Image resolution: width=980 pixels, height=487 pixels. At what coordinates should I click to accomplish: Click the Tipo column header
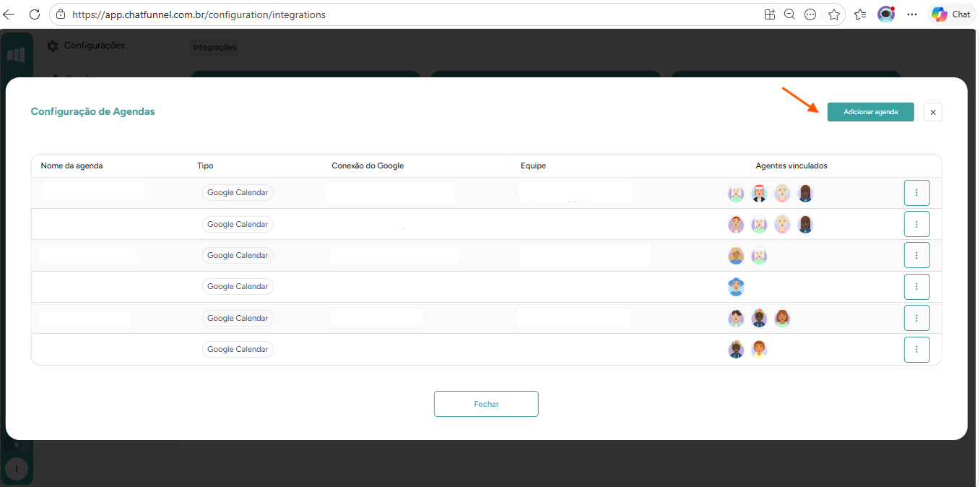click(205, 165)
